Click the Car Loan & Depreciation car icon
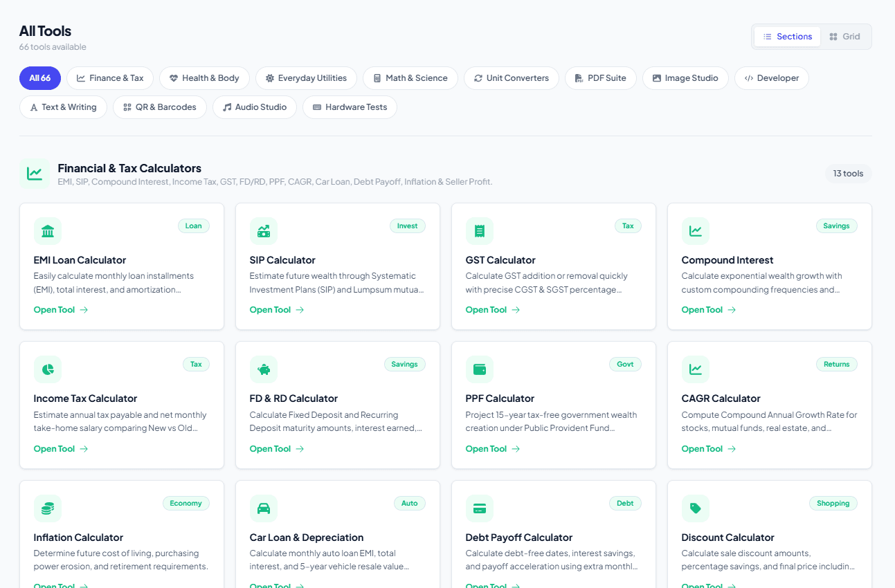Viewport: 895px width, 588px height. tap(264, 508)
